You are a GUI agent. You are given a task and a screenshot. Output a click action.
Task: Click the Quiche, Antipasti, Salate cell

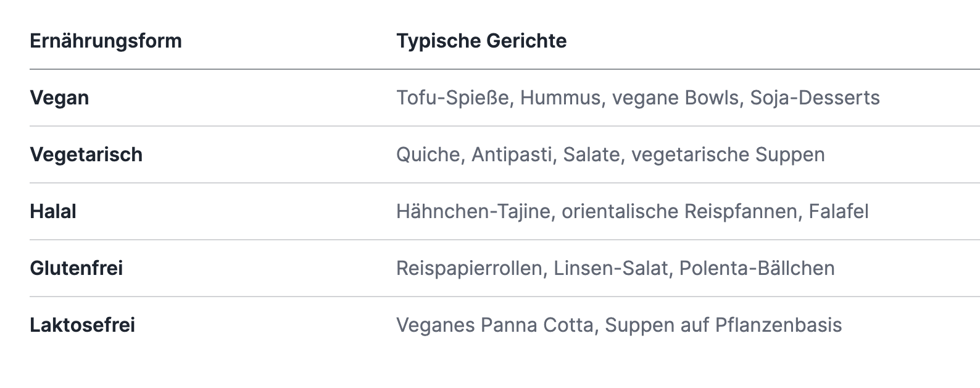[610, 154]
